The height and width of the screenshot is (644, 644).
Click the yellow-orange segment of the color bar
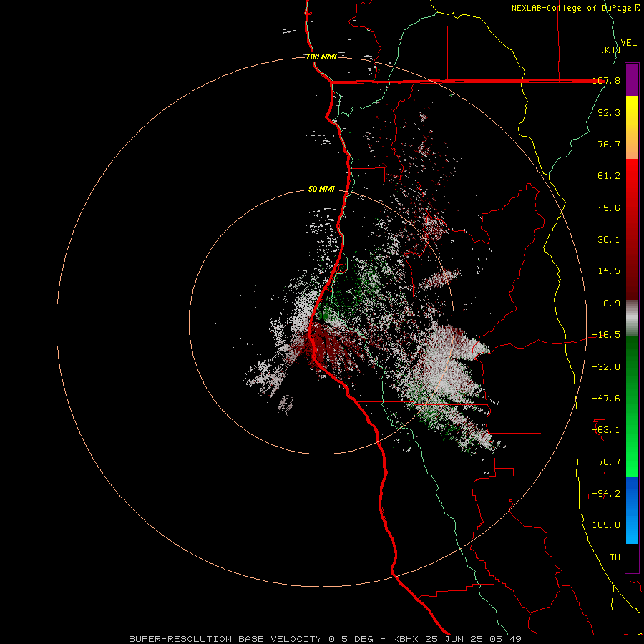(x=632, y=127)
